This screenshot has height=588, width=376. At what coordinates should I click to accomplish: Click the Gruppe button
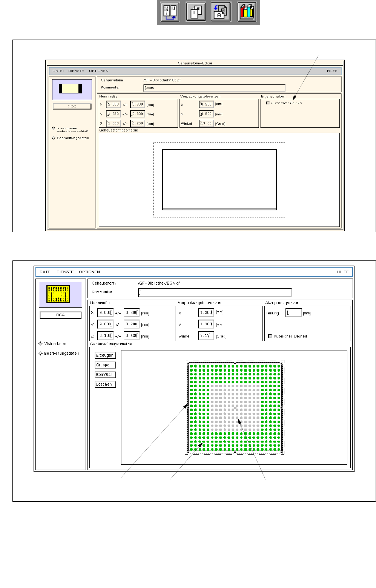(x=105, y=365)
